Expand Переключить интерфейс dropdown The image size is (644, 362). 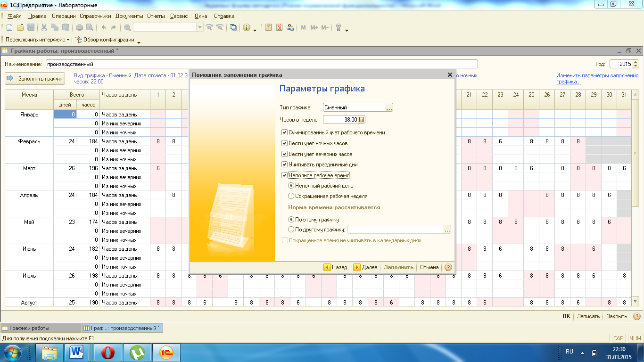68,40
